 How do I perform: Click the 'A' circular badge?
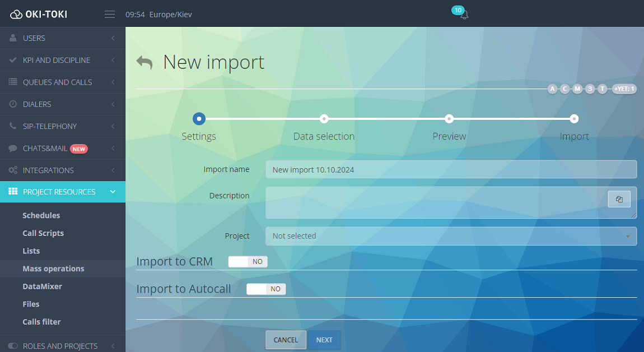point(553,89)
